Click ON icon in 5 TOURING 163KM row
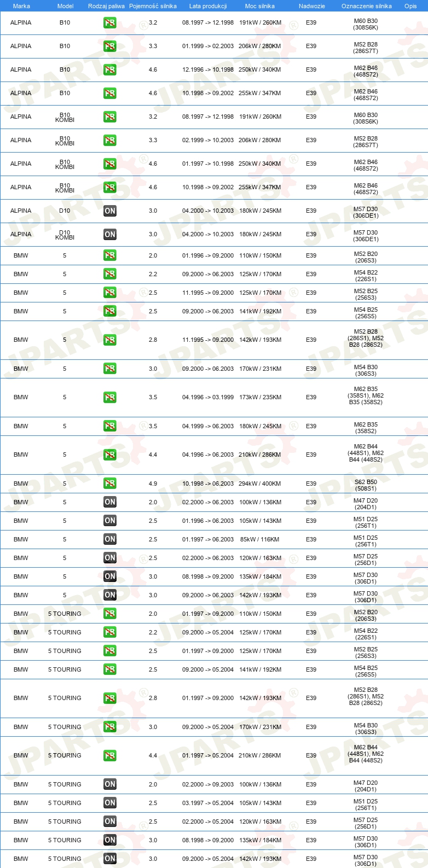Image resolution: width=428 pixels, height=868 pixels. point(110,822)
